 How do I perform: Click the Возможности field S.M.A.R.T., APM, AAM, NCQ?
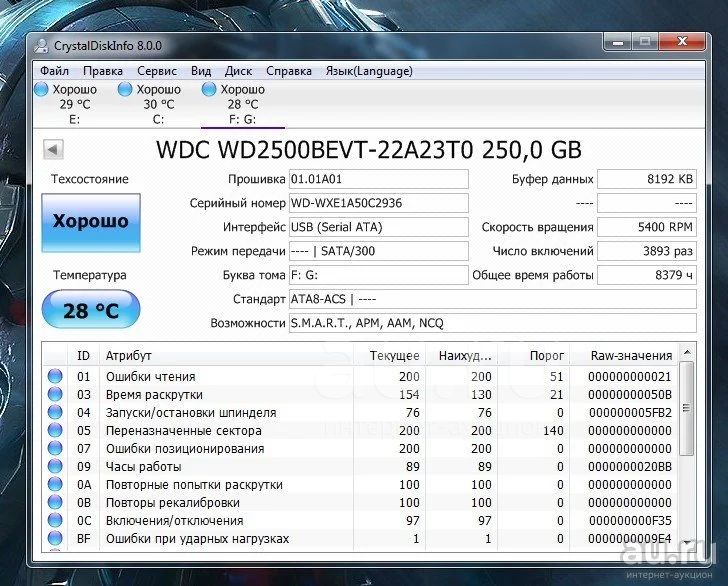point(493,323)
